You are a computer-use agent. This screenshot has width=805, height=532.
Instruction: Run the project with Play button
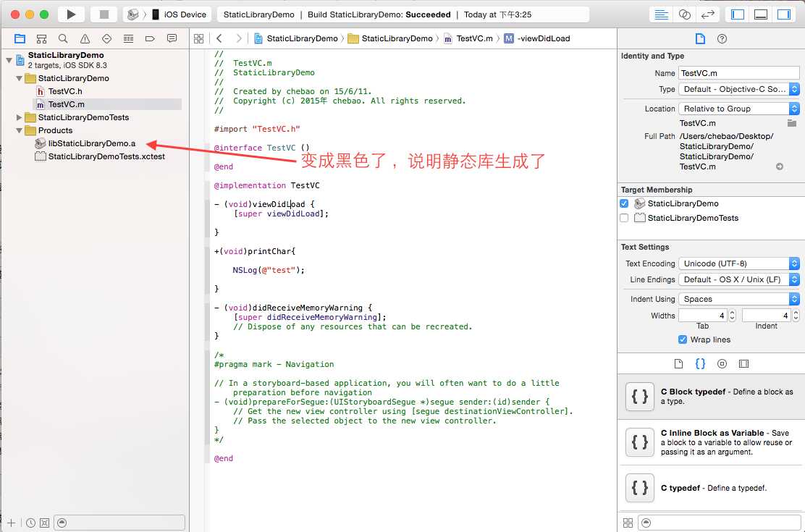tap(71, 14)
